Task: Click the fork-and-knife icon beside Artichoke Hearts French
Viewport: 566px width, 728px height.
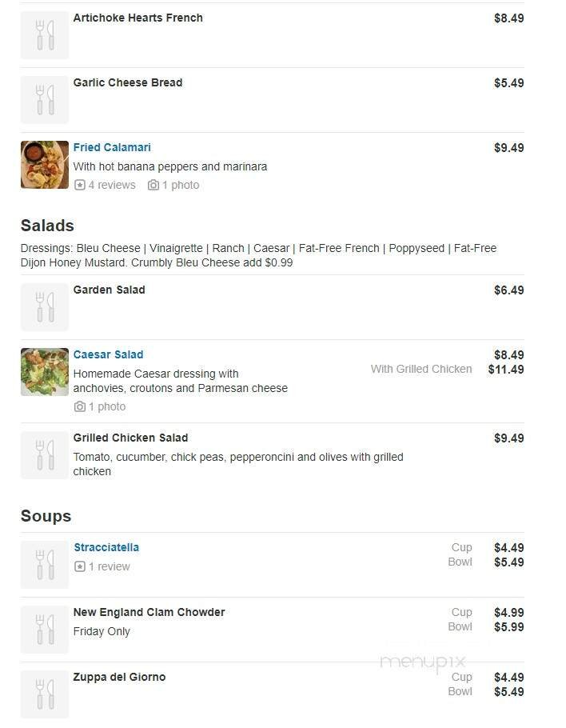Action: pos(44,34)
